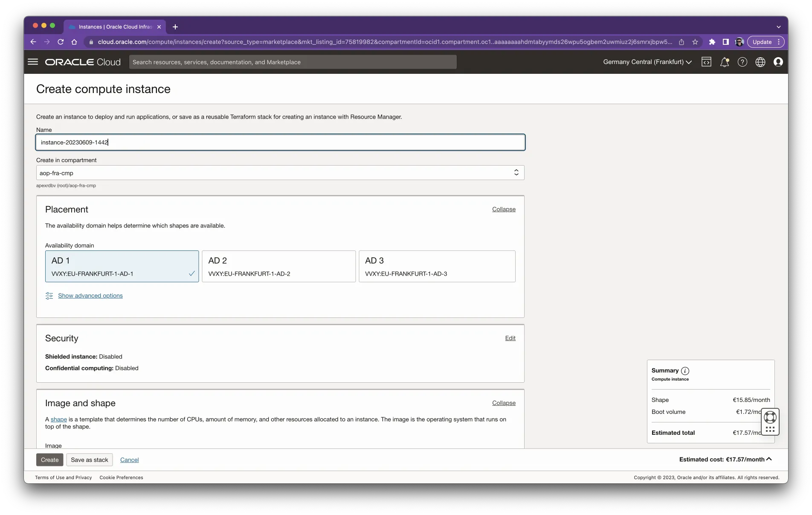Close the Instances browser tab
The height and width of the screenshot is (515, 812).
tap(159, 26)
